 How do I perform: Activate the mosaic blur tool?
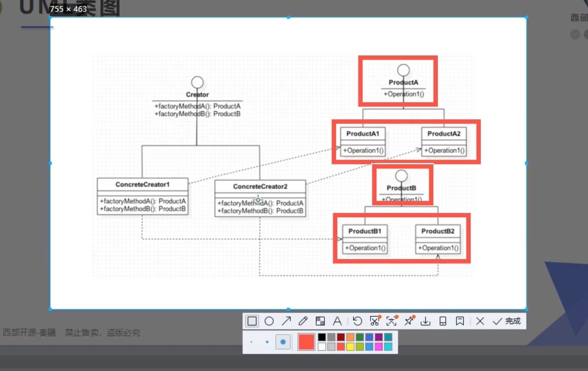point(320,321)
